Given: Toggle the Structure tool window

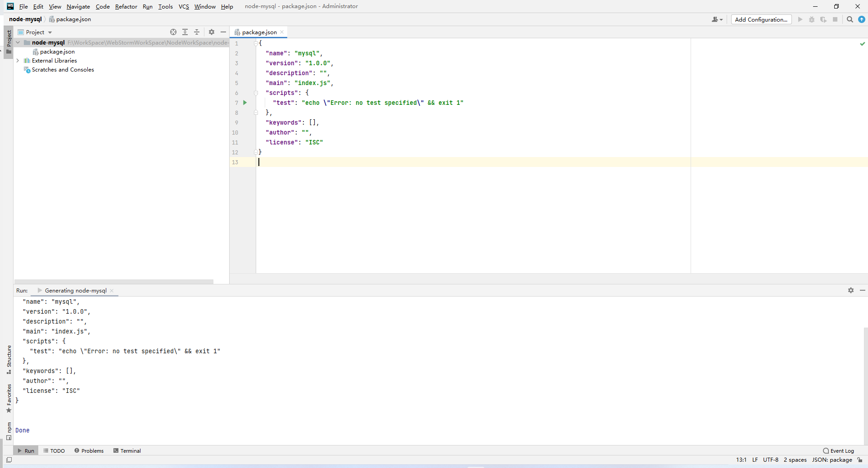Looking at the screenshot, I should tap(9, 360).
